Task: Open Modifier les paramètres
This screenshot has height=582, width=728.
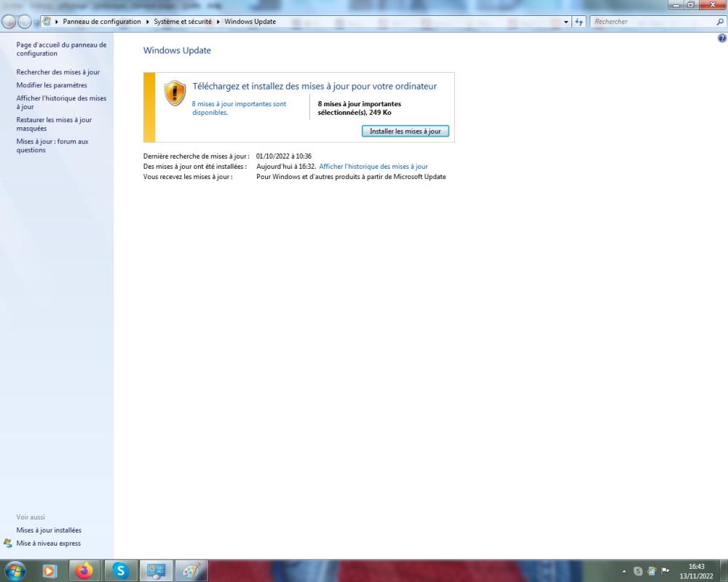Action: tap(52, 85)
